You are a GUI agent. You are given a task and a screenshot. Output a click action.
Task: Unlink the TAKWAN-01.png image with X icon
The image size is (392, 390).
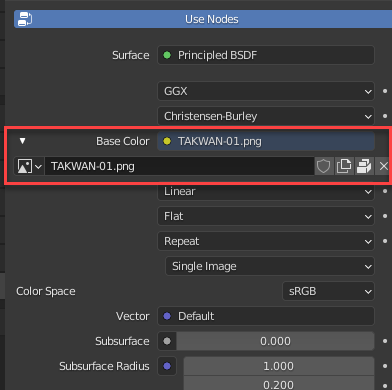pos(383,166)
